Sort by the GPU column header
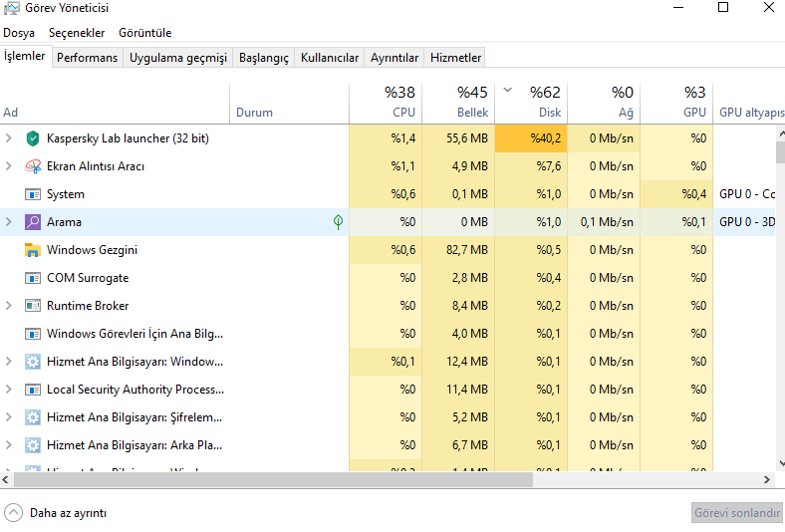This screenshot has width=785, height=532. point(676,103)
